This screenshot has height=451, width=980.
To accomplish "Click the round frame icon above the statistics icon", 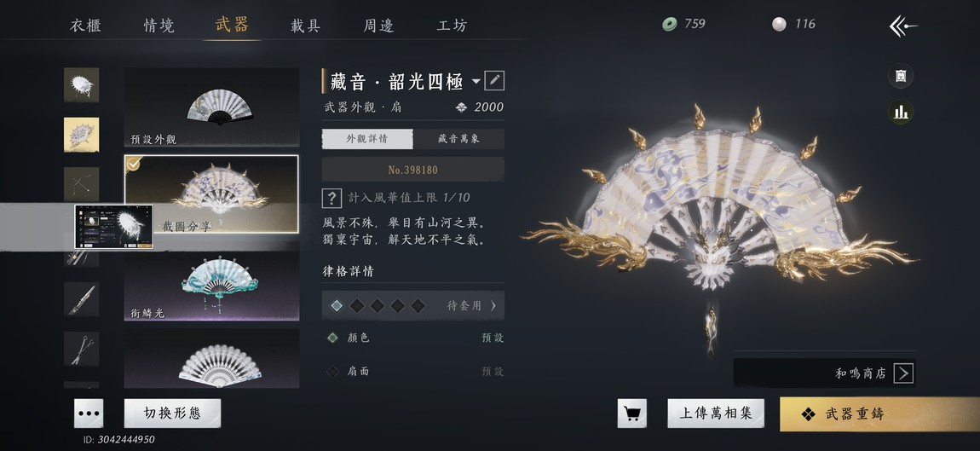I will (901, 76).
